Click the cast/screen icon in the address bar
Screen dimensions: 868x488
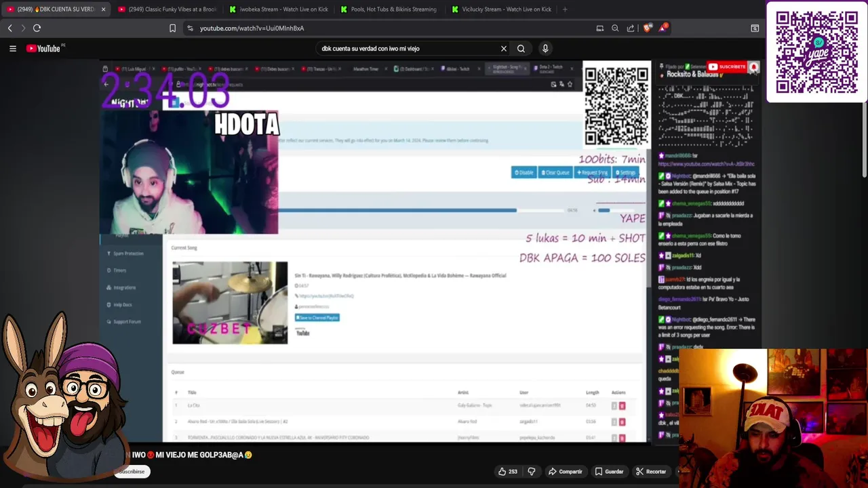click(x=599, y=28)
